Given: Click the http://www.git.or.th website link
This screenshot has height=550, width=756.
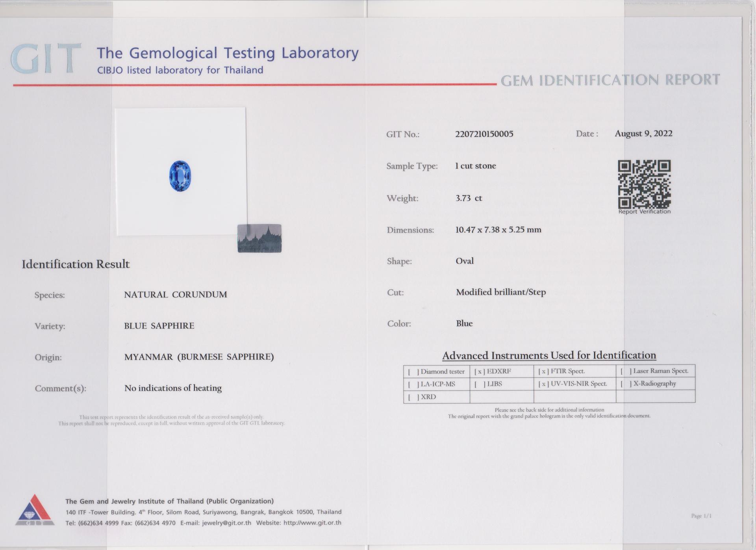Looking at the screenshot, I should tap(312, 523).
